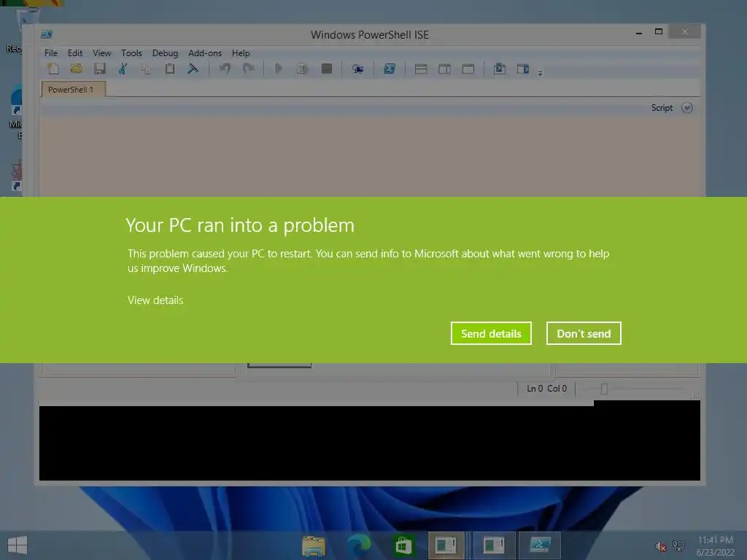747x560 pixels.
Task: Click the Start PowerShell.exe icon
Action: coord(390,69)
